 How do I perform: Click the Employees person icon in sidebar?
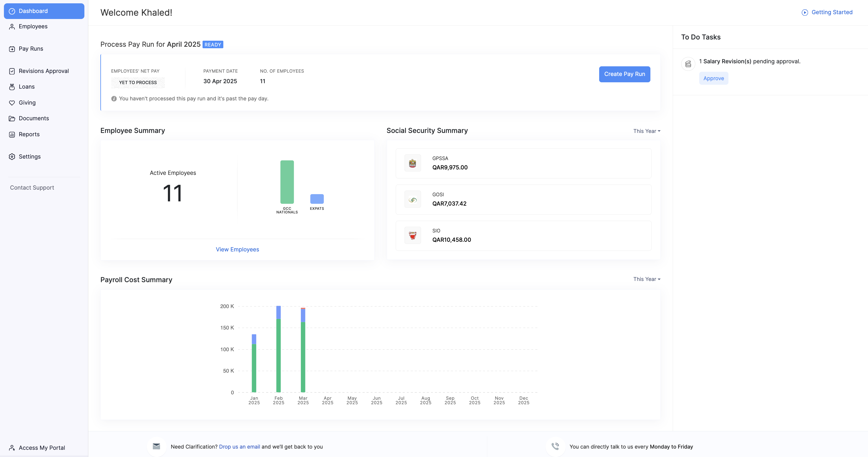[12, 27]
